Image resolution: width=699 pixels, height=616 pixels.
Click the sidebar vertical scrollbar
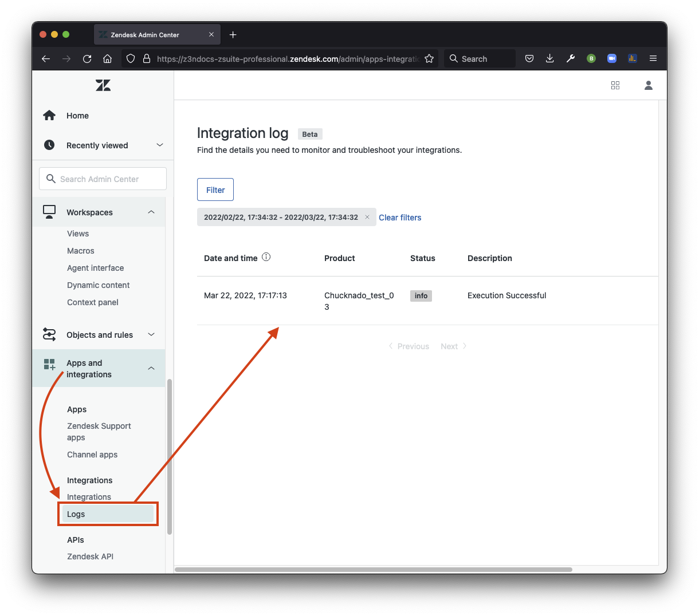tap(170, 457)
